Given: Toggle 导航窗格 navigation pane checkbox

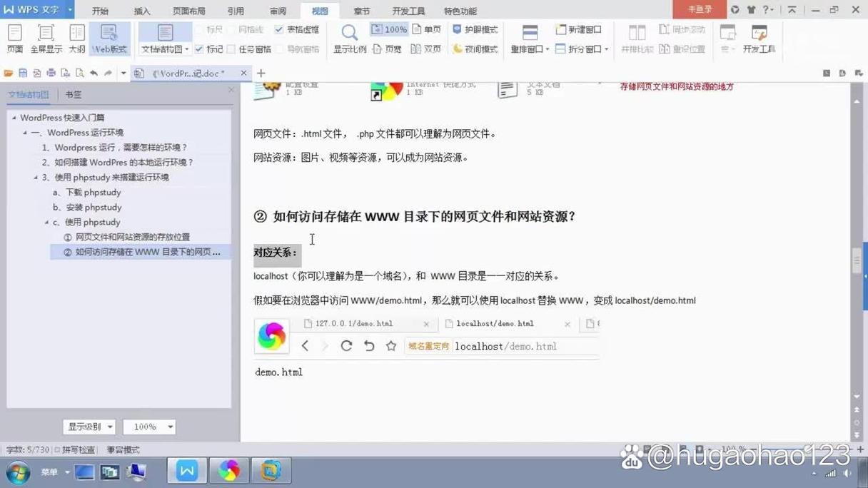Looking at the screenshot, I should pos(279,49).
